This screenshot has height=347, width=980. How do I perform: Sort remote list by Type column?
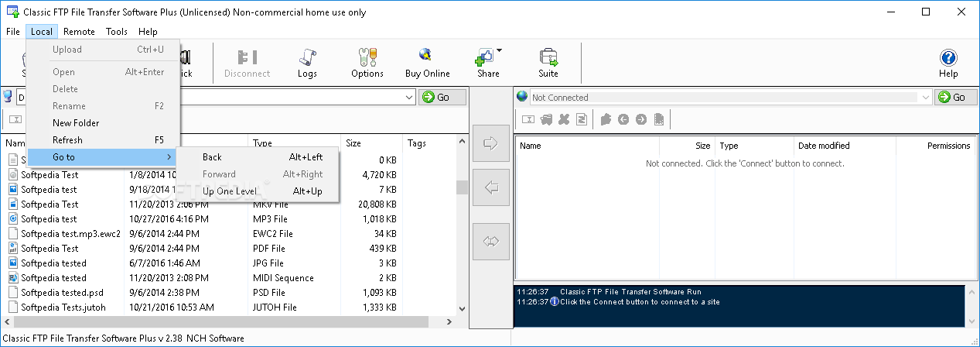pos(754,146)
